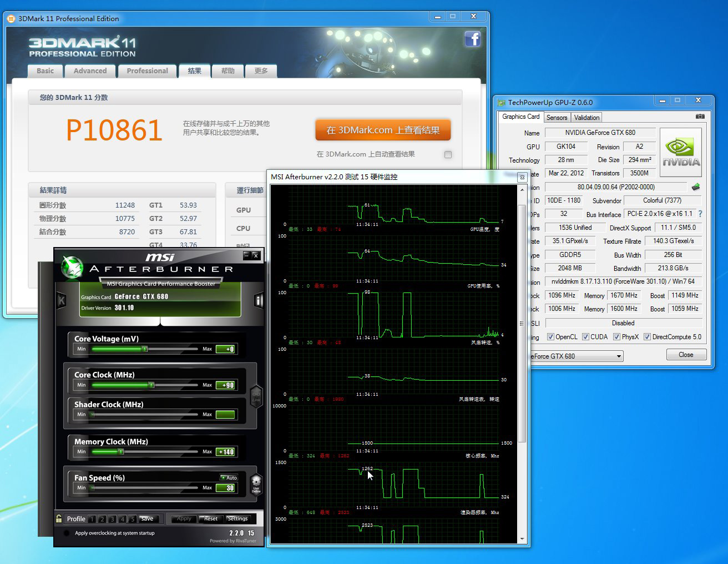
Task: Close the MSI Afterburner main window
Action: (256, 255)
